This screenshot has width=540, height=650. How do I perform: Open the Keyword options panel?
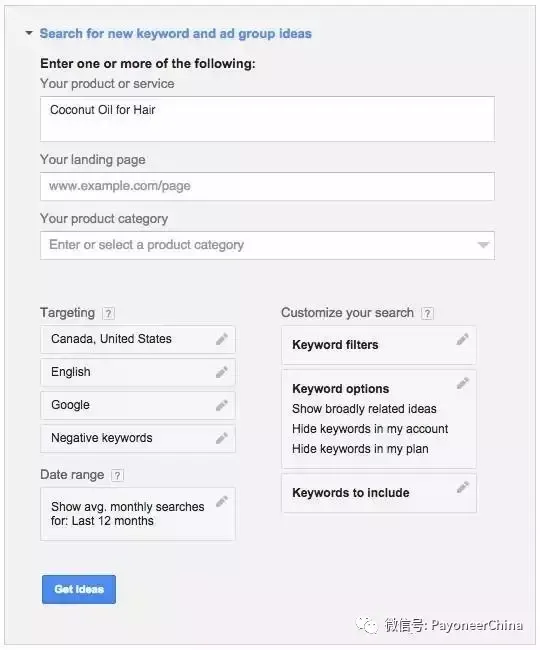coord(379,419)
